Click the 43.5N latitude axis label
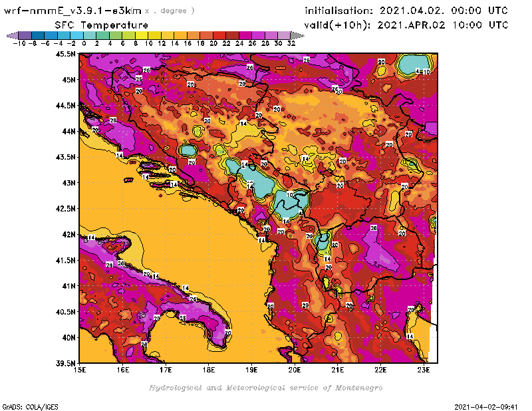The image size is (532, 411). tap(65, 157)
